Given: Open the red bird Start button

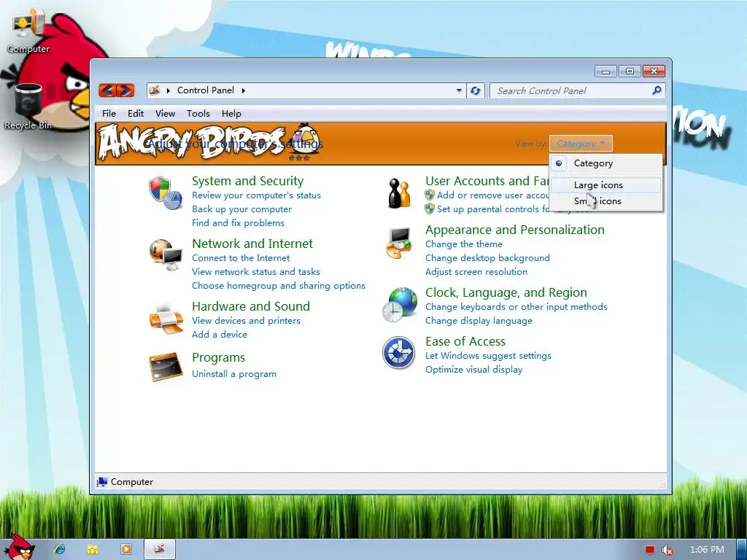Looking at the screenshot, I should coord(19,547).
